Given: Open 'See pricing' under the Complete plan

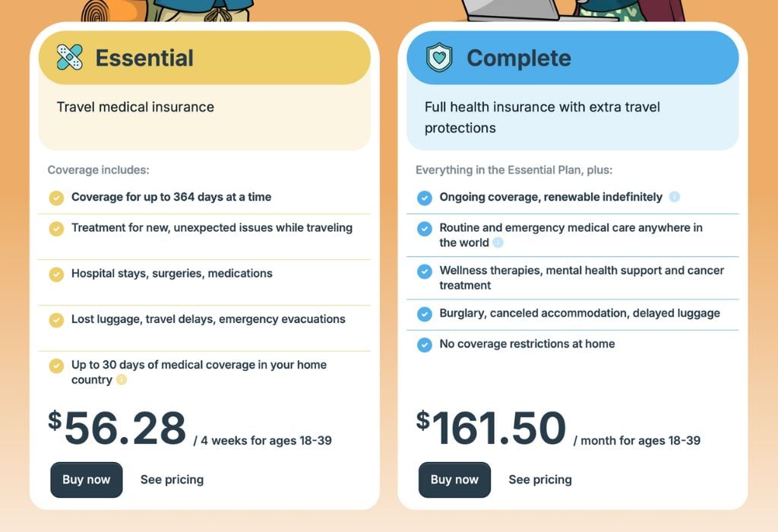Looking at the screenshot, I should [540, 480].
